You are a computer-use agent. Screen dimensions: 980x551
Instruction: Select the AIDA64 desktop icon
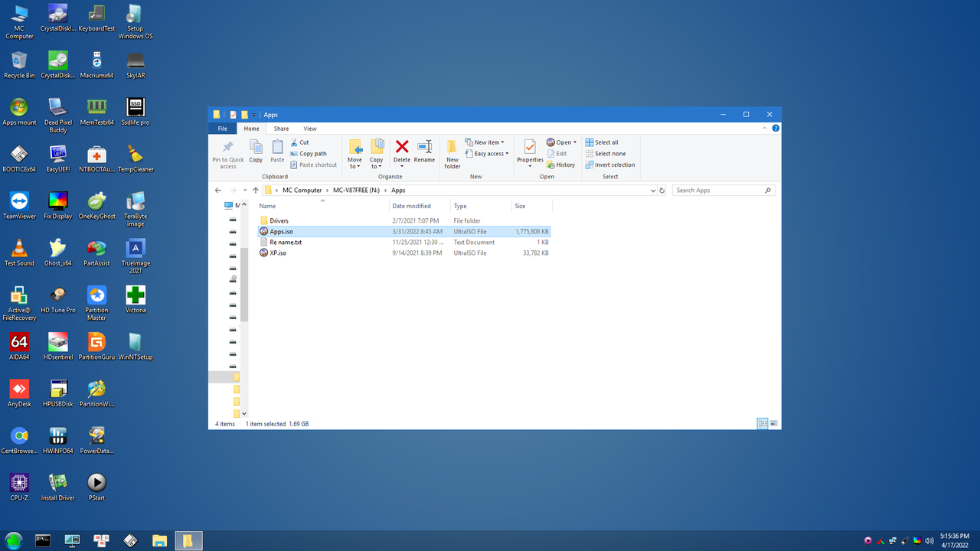click(x=19, y=347)
